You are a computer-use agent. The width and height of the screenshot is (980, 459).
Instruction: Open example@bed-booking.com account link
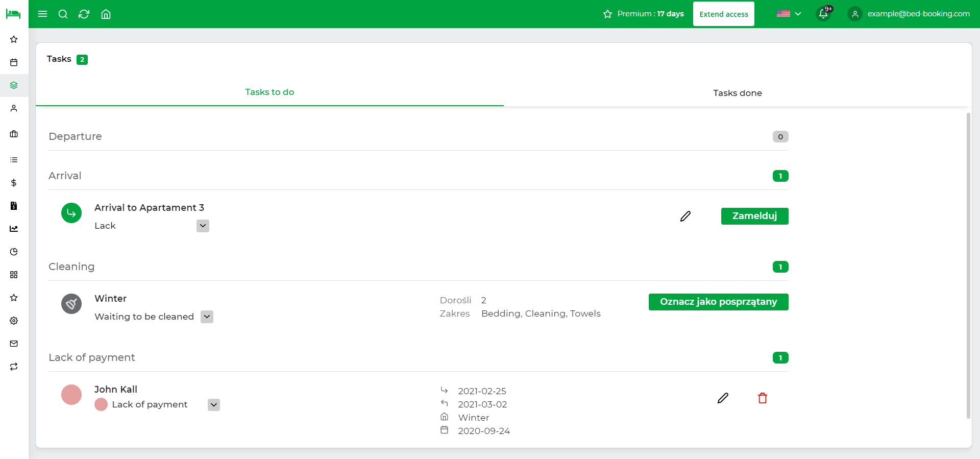coord(918,14)
